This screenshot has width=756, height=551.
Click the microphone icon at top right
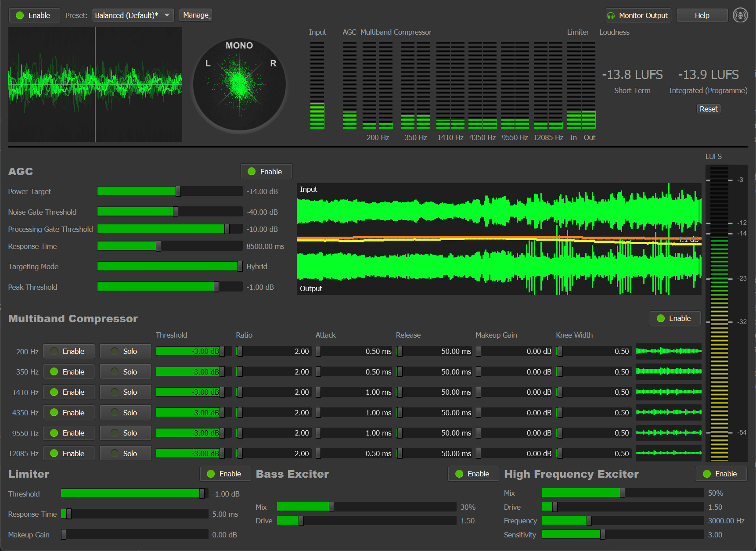pos(740,15)
